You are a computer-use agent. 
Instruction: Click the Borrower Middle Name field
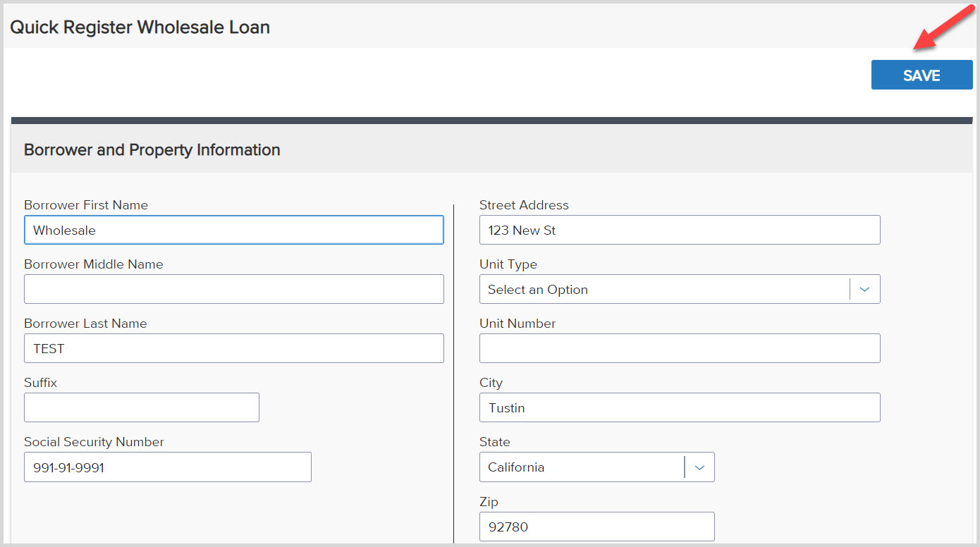pyautogui.click(x=233, y=289)
